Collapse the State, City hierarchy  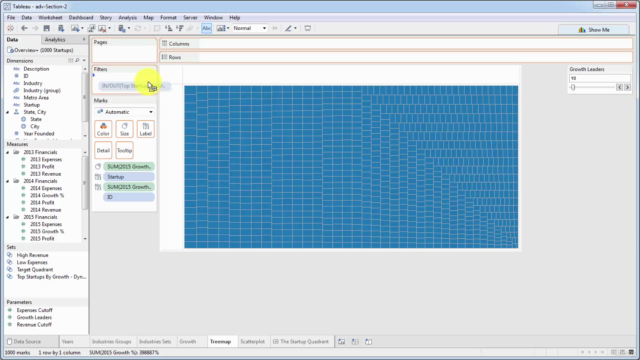[8, 112]
